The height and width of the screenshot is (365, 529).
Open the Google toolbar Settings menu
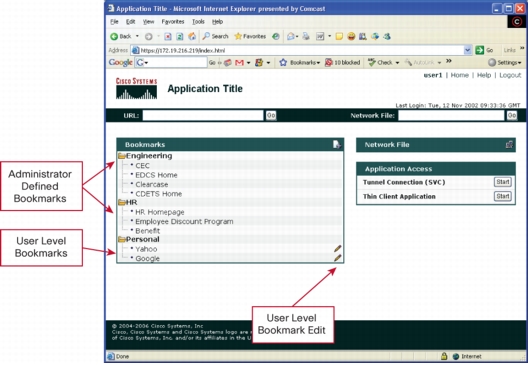[x=505, y=62]
